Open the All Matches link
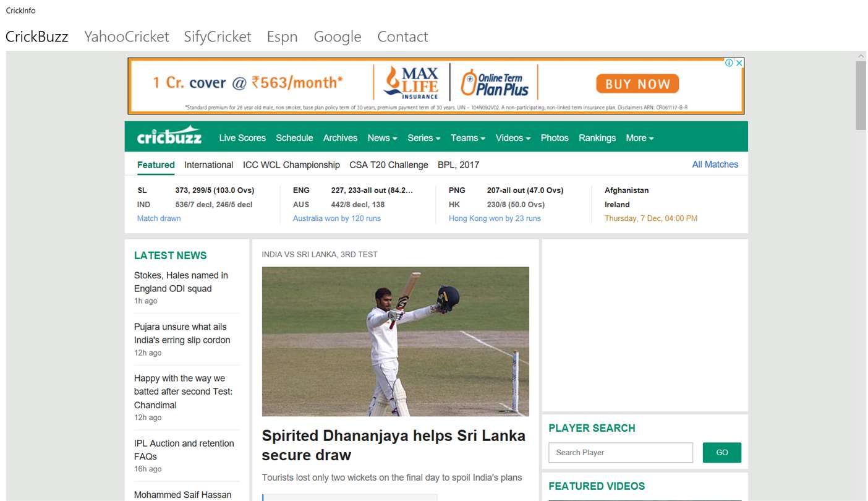 tap(715, 165)
